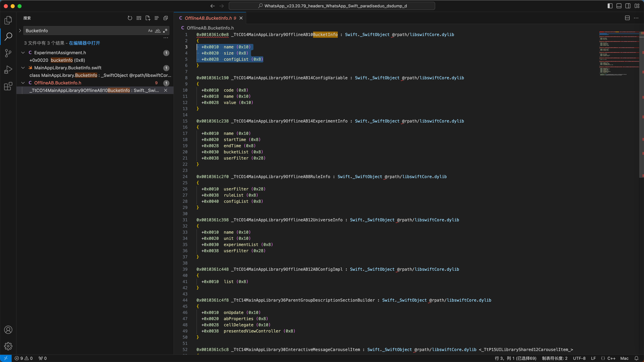Toggle Match Case in the search box
Screen dimensions: 644x362
pos(150,31)
